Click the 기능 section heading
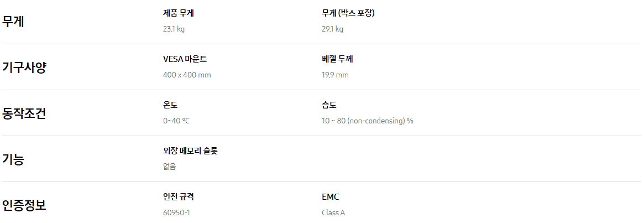Viewport: 644px width, 223px height. coord(14,159)
